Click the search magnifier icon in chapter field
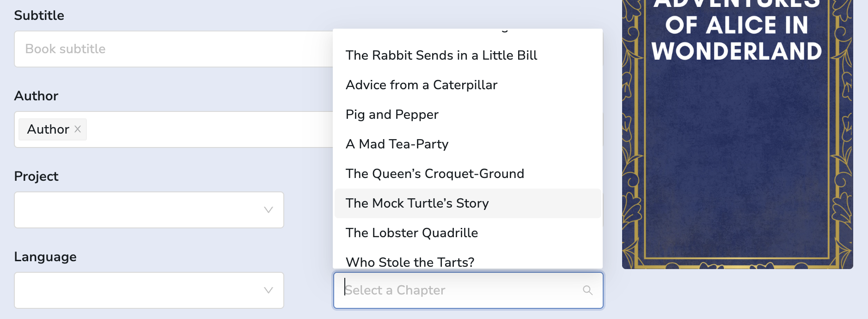868x319 pixels. pos(587,290)
